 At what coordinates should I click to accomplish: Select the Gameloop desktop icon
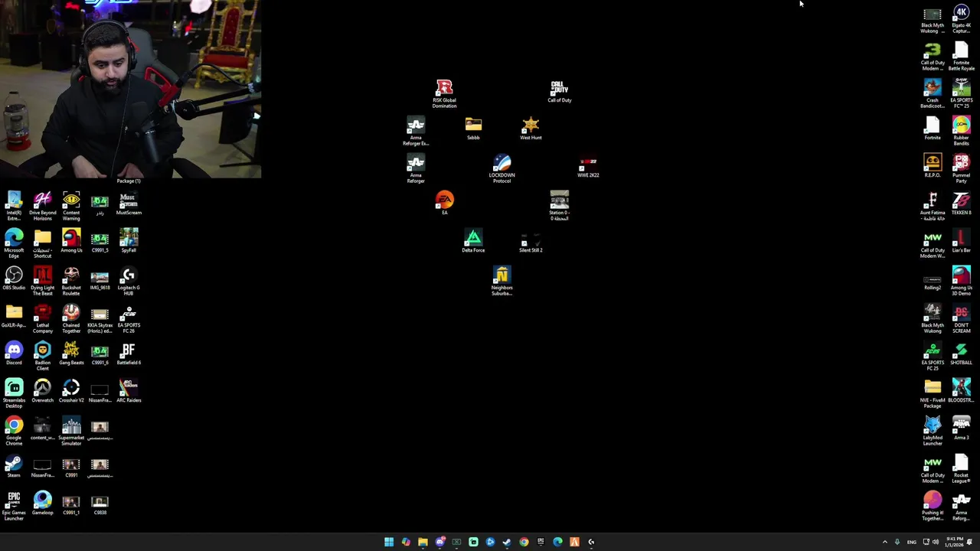(x=42, y=504)
